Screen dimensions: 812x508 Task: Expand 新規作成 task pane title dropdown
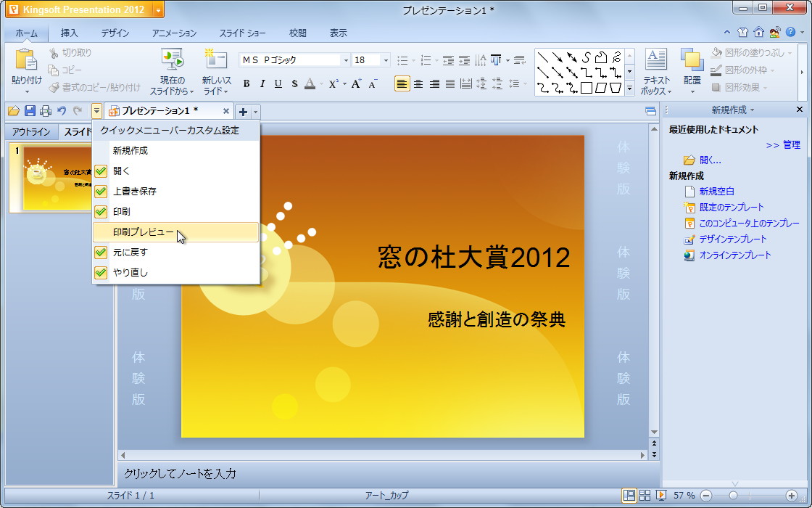[x=753, y=110]
